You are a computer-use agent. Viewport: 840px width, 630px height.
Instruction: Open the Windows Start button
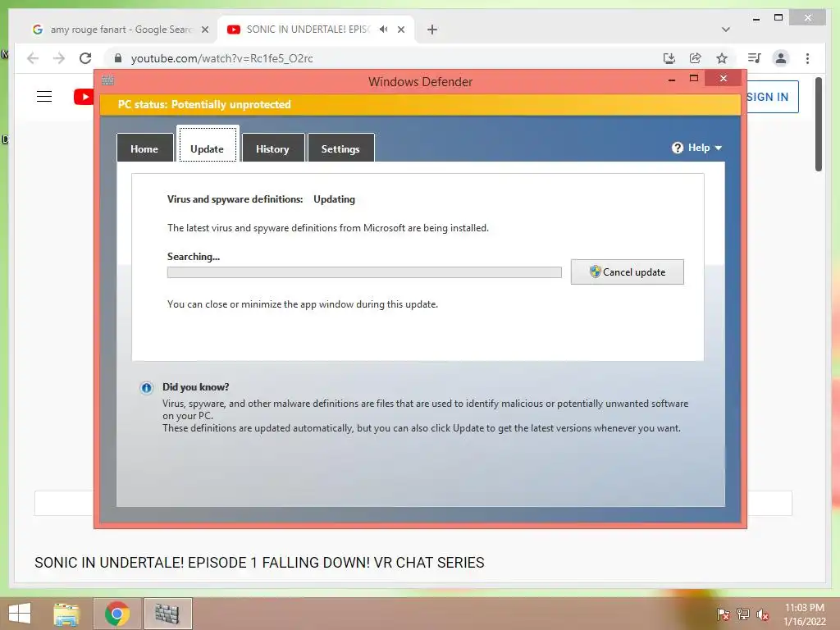click(x=20, y=614)
